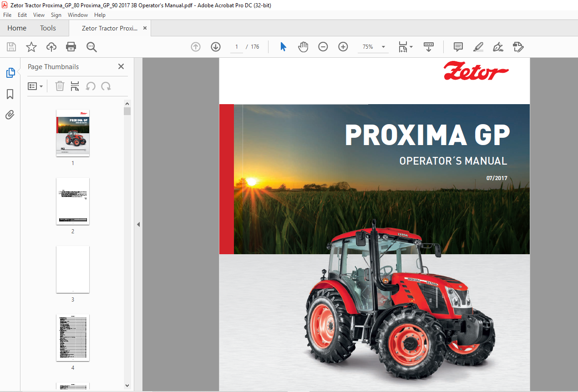The height and width of the screenshot is (392, 578).
Task: Rotate page clockwise
Action: click(106, 86)
